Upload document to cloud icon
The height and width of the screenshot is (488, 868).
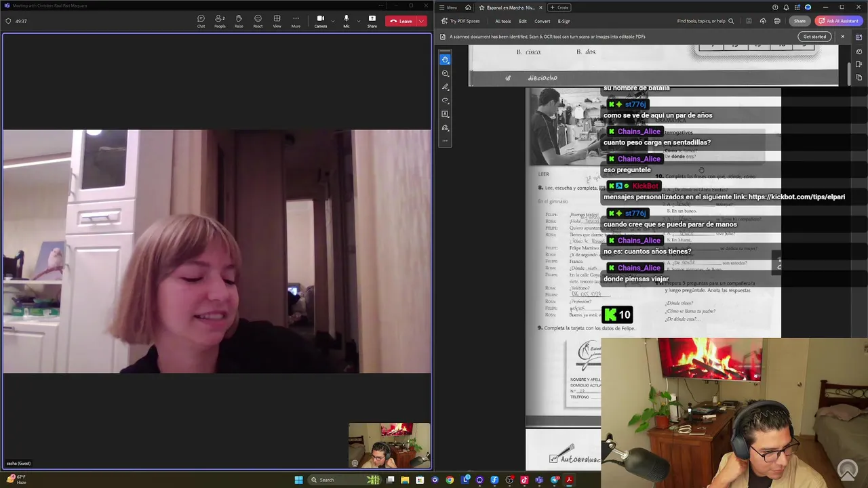click(x=763, y=21)
